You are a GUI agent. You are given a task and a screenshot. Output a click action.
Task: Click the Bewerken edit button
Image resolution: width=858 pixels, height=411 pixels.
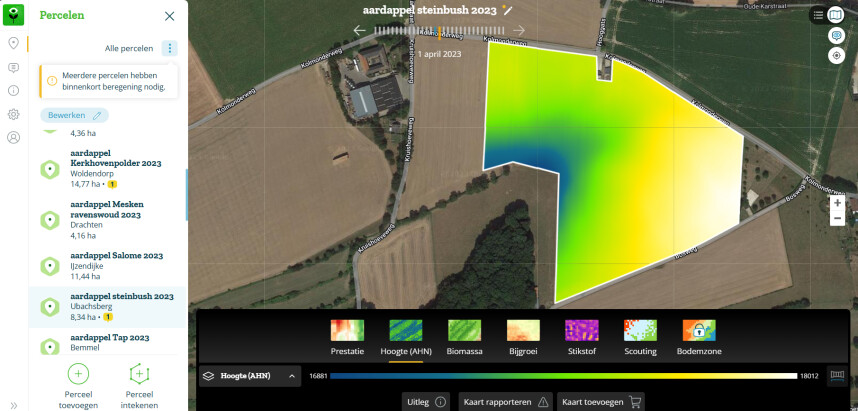[75, 115]
